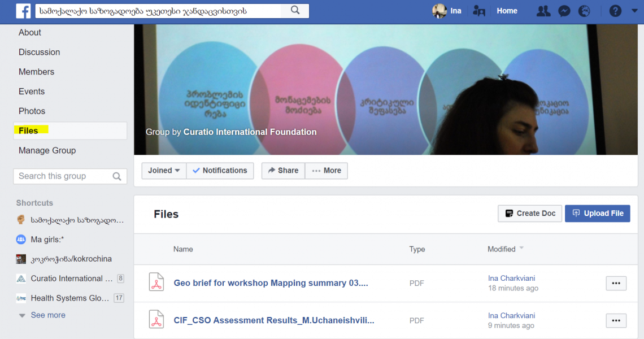Open the Joined dropdown
This screenshot has width=644, height=339.
[164, 171]
